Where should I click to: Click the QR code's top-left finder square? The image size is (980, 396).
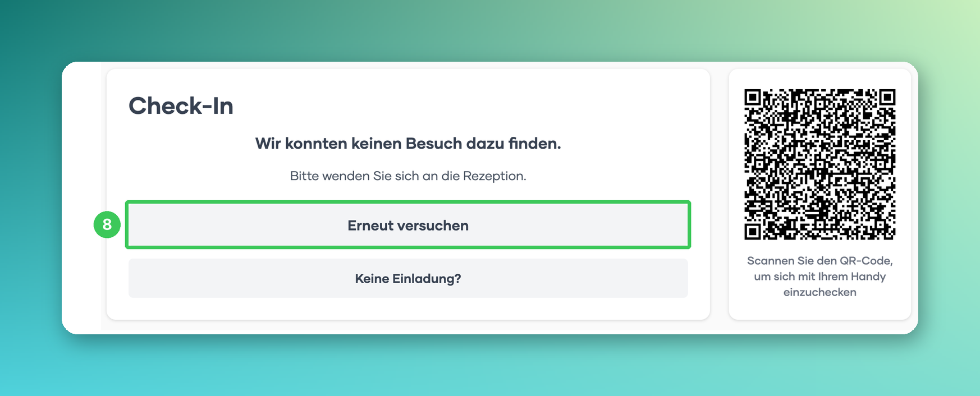pyautogui.click(x=753, y=98)
